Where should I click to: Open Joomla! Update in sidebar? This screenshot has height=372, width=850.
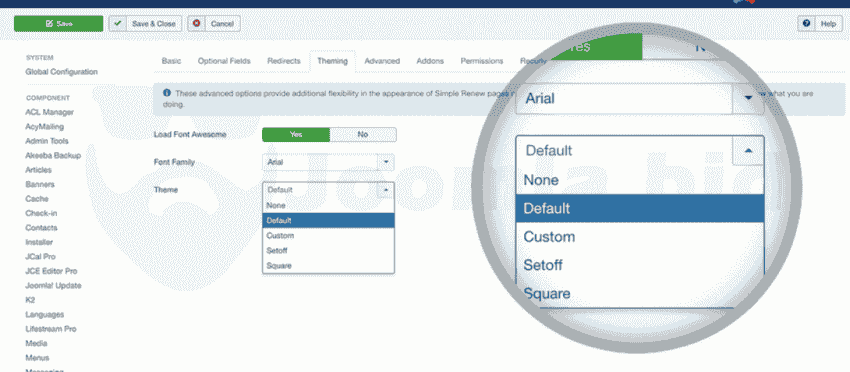tap(53, 286)
